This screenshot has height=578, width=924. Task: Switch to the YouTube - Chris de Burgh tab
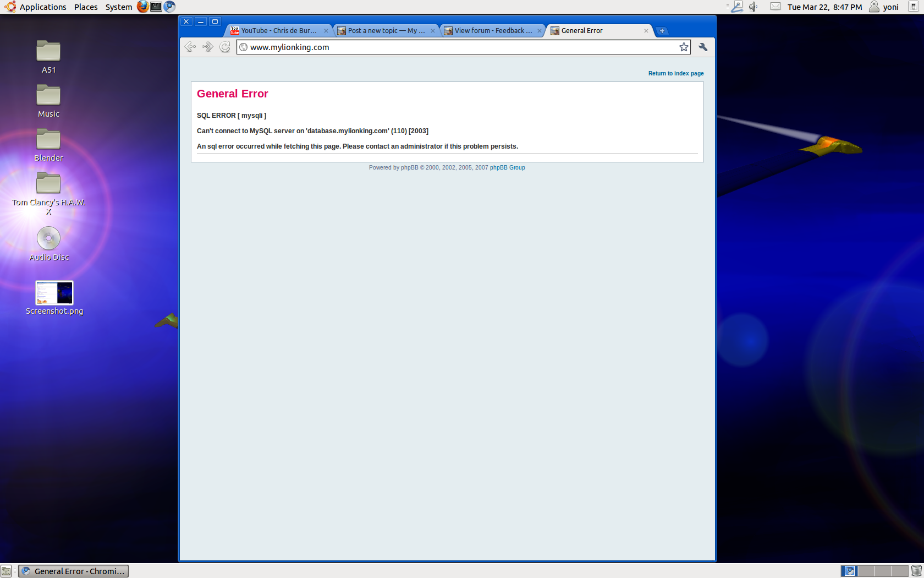pos(278,31)
